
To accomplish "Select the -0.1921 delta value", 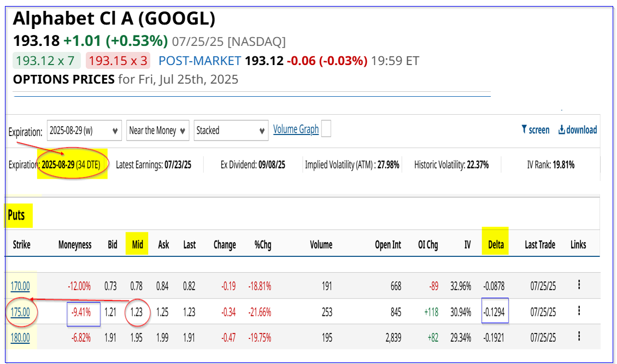I will 494,338.
